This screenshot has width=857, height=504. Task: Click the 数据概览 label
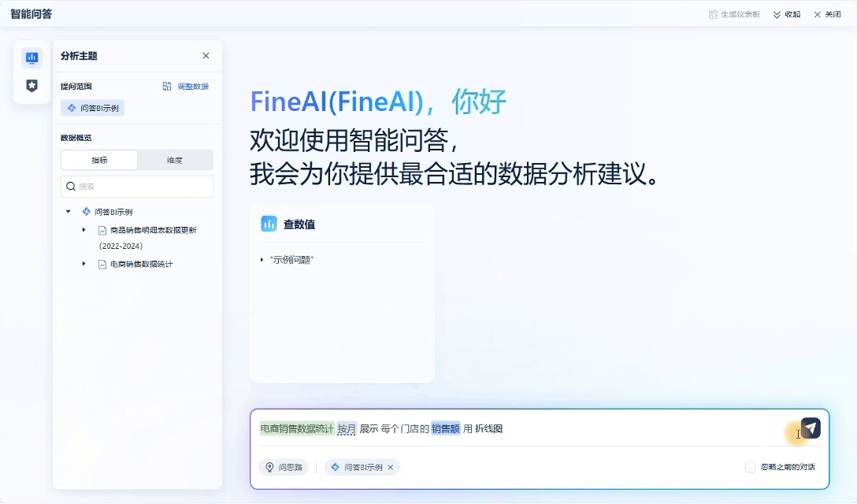coord(76,138)
